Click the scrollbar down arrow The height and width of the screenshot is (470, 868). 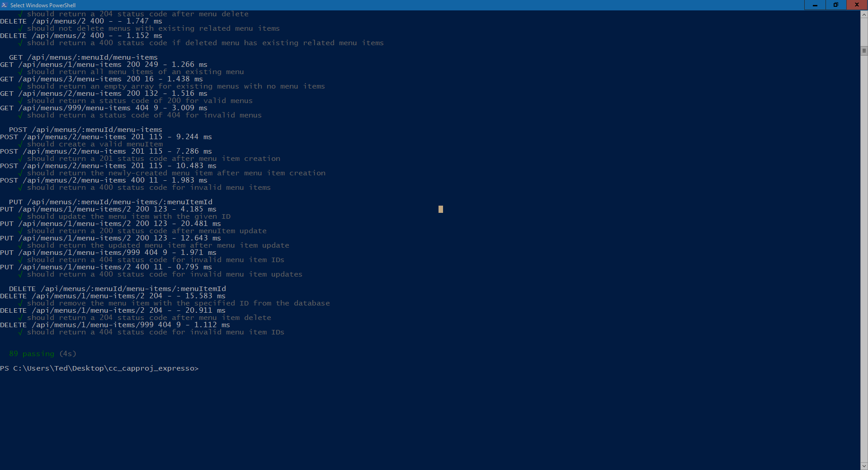(x=864, y=466)
